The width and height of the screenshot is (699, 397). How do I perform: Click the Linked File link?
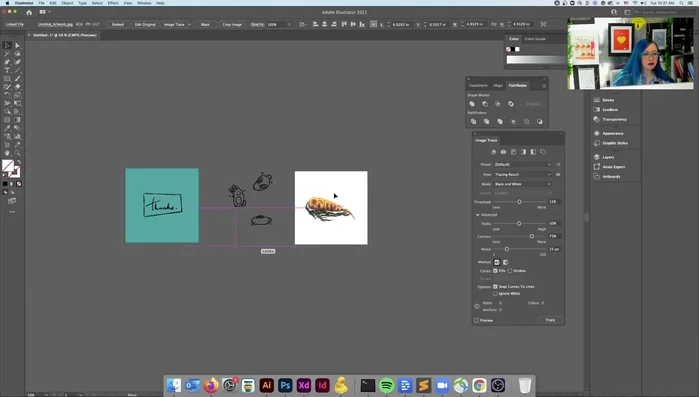[x=15, y=24]
